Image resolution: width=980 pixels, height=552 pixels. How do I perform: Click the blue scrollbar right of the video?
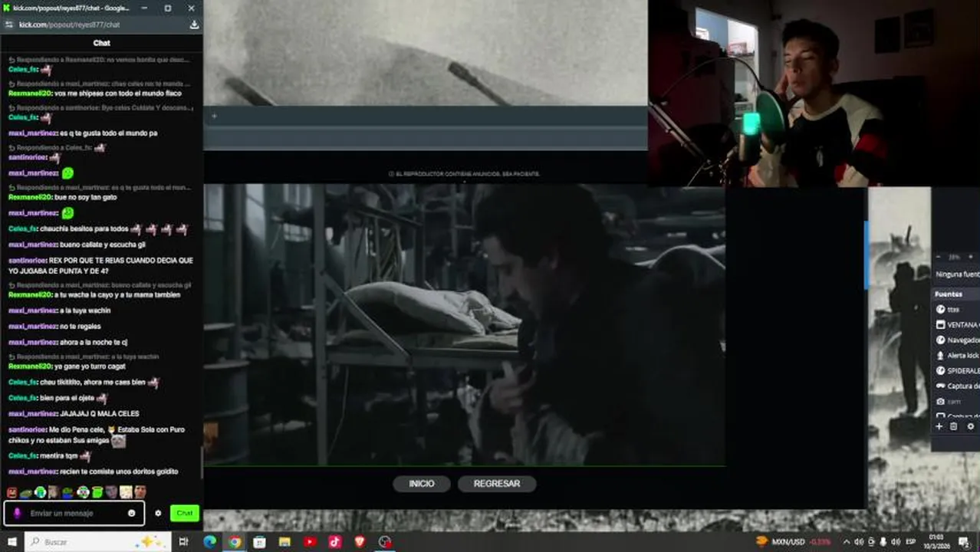(x=867, y=255)
